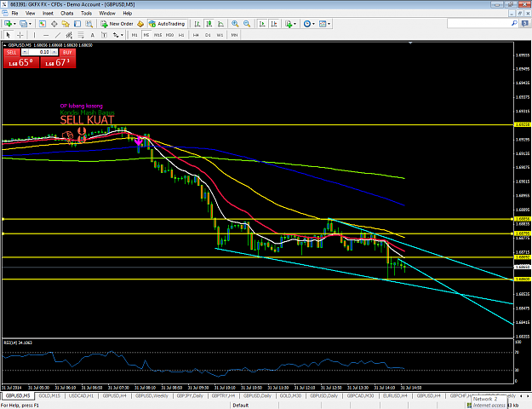This screenshot has height=409, width=532.
Task: Select the arrow Cursor tool
Action: (x=9, y=35)
